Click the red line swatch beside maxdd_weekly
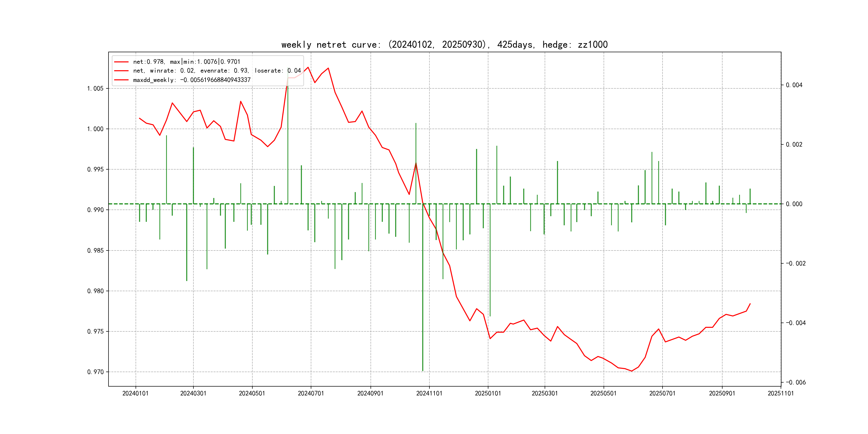Screen dimensions: 868x434 (x=121, y=80)
